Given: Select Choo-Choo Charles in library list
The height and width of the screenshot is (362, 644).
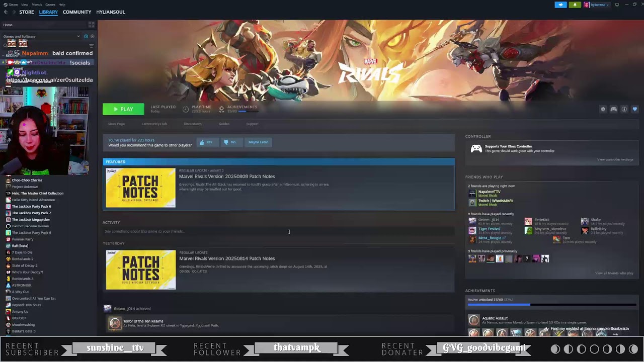Looking at the screenshot, I should (27, 180).
